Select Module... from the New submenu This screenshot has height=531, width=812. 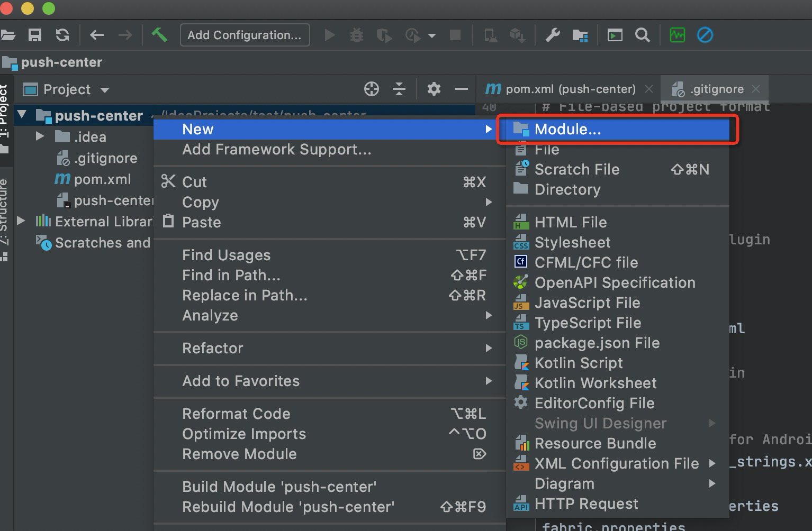tap(567, 130)
